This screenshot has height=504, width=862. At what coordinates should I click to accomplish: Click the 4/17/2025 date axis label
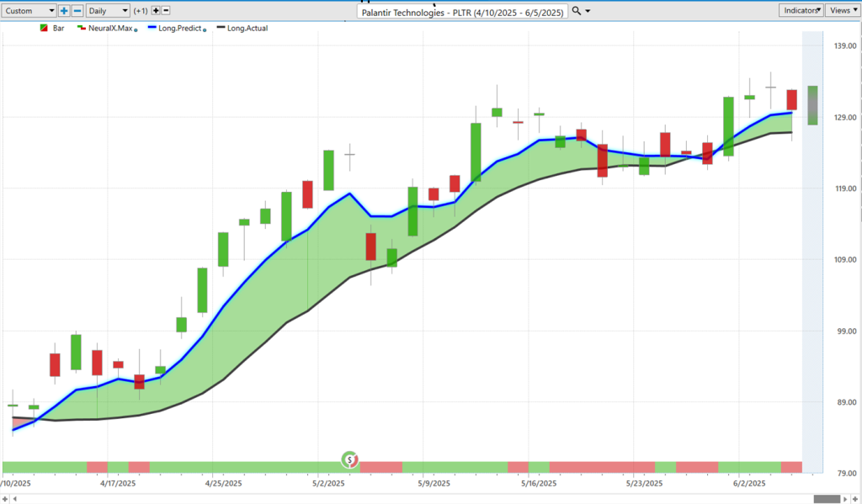pyautogui.click(x=118, y=483)
